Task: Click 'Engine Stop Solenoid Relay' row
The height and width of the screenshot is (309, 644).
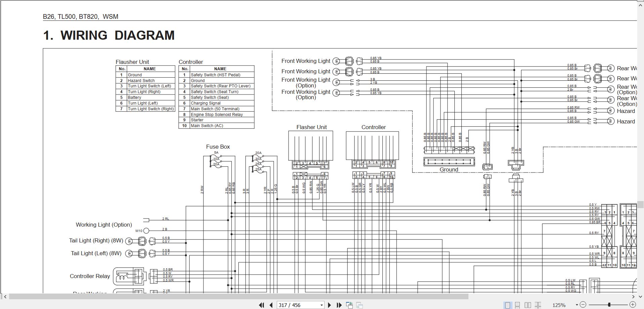Action: 216,115
